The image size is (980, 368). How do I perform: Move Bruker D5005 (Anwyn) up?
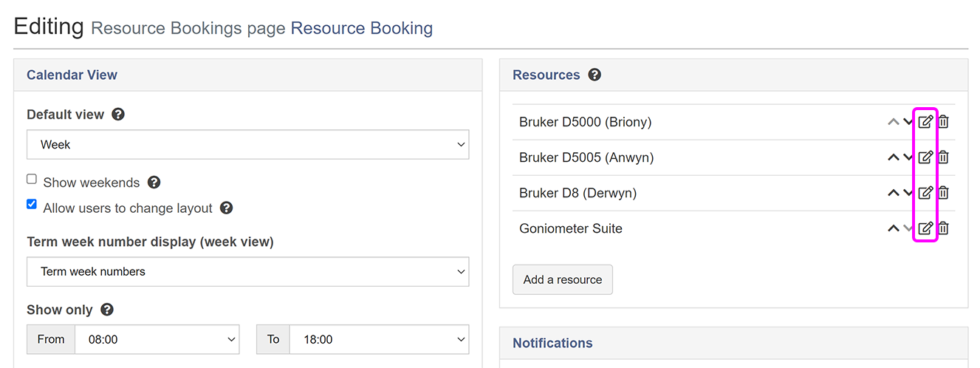tap(893, 157)
